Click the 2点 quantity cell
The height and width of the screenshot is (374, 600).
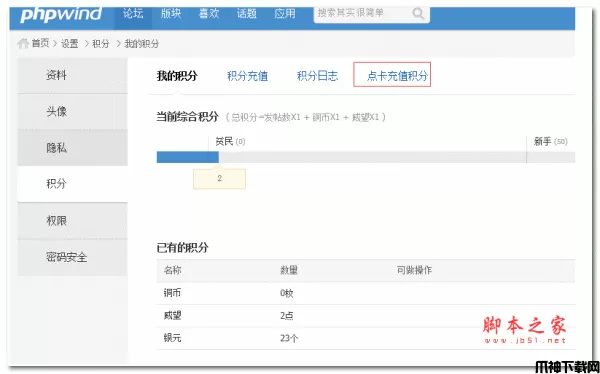click(287, 316)
